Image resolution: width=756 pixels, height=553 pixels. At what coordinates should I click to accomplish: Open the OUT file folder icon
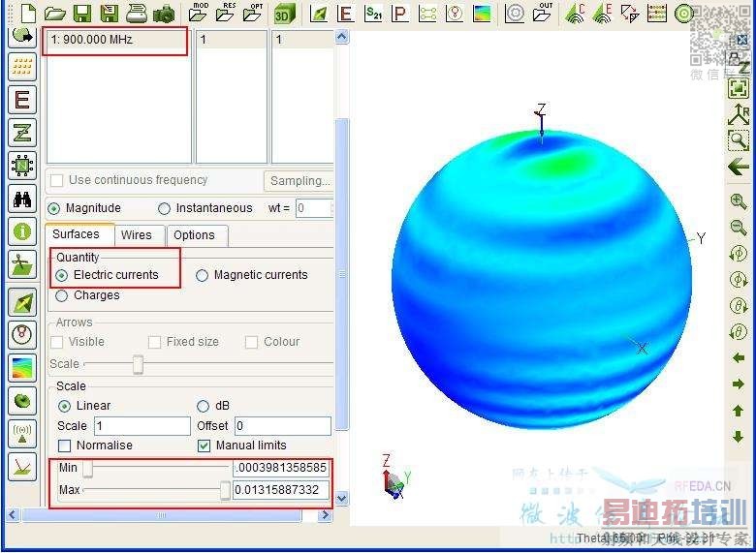tap(543, 13)
